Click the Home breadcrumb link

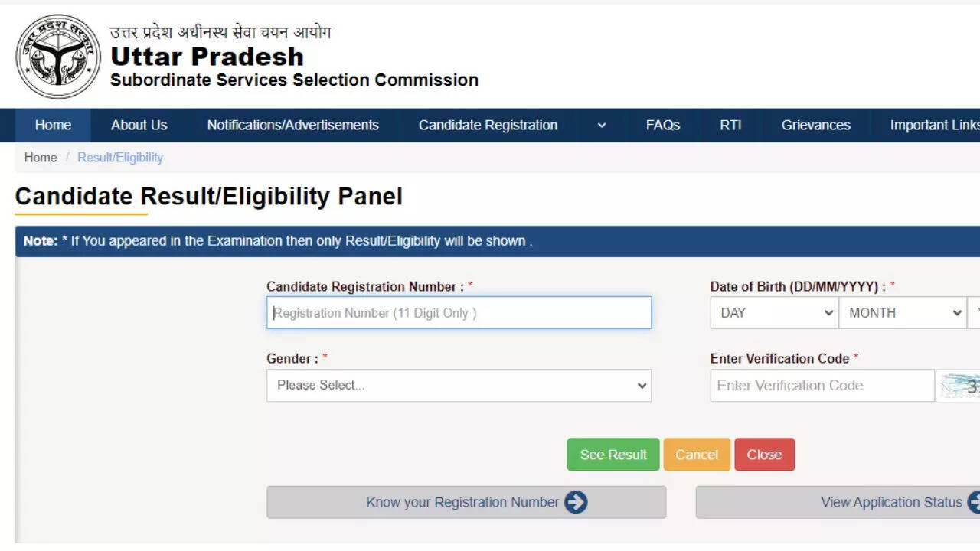41,158
